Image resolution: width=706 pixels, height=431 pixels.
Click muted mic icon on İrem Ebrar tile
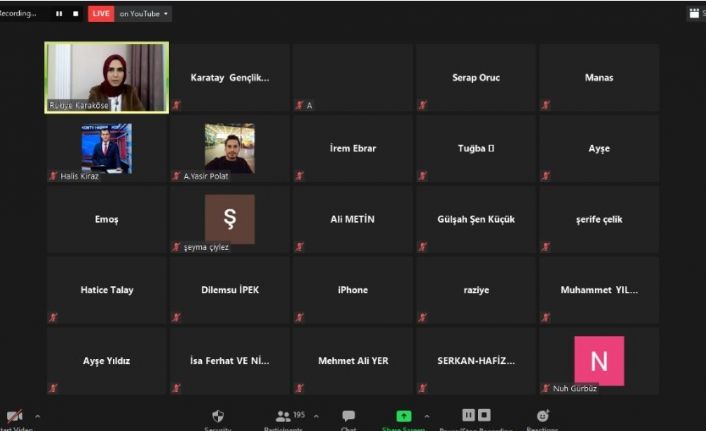pyautogui.click(x=299, y=176)
